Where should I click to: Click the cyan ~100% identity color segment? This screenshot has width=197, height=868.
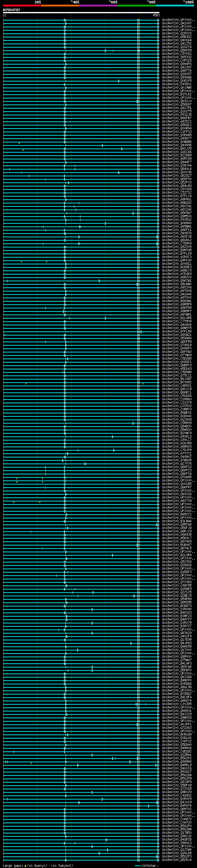pyautogui.click(x=175, y=6)
